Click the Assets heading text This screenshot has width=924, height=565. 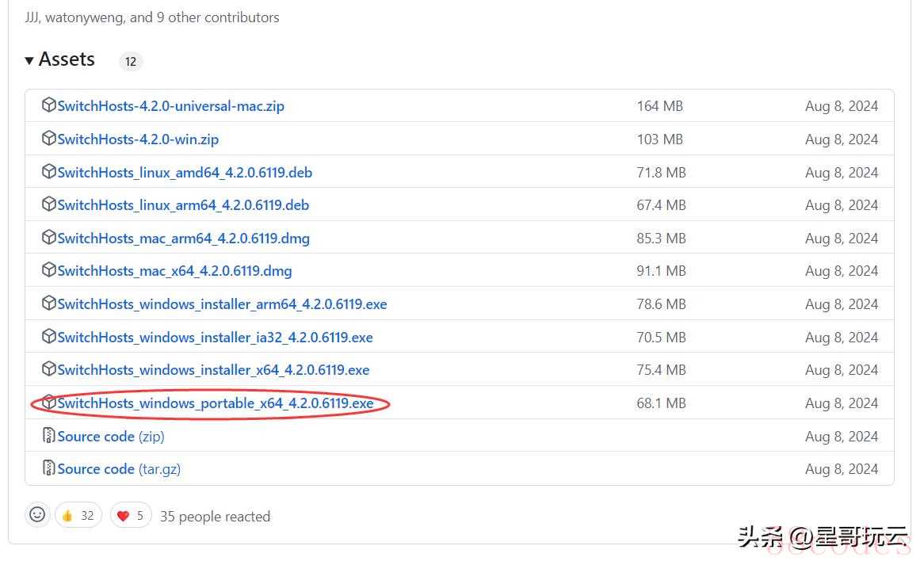(x=67, y=59)
